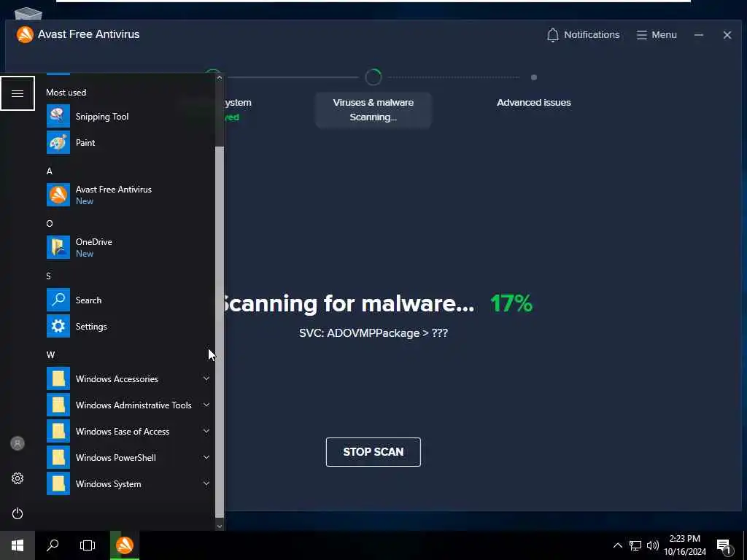Select the Advanced issues scan step
Screen dimensions: 747x560
click(533, 102)
